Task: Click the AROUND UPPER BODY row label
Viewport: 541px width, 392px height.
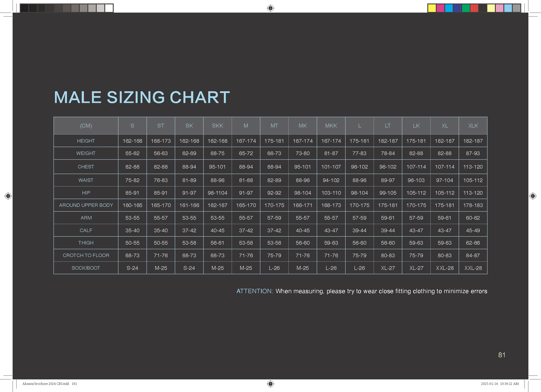Action: pos(86,205)
